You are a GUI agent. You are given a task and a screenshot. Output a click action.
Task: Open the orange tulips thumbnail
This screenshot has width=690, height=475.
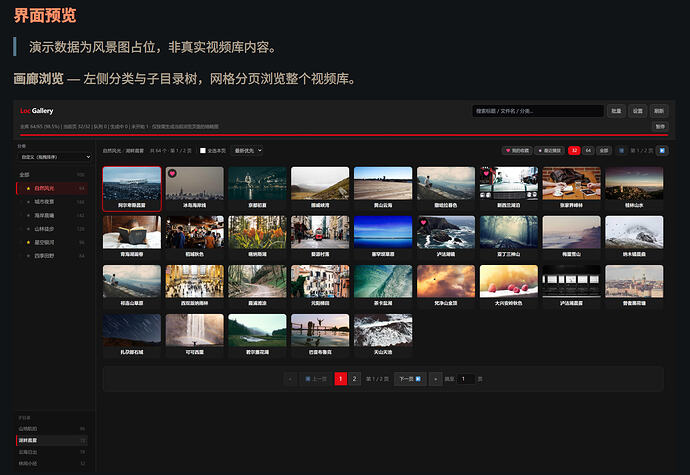[x=257, y=237]
